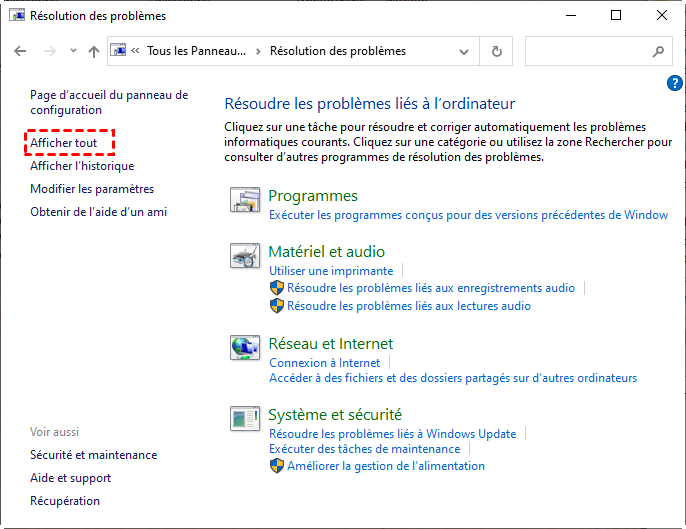The image size is (686, 529).
Task: Click the magnifier search icon
Action: [658, 52]
